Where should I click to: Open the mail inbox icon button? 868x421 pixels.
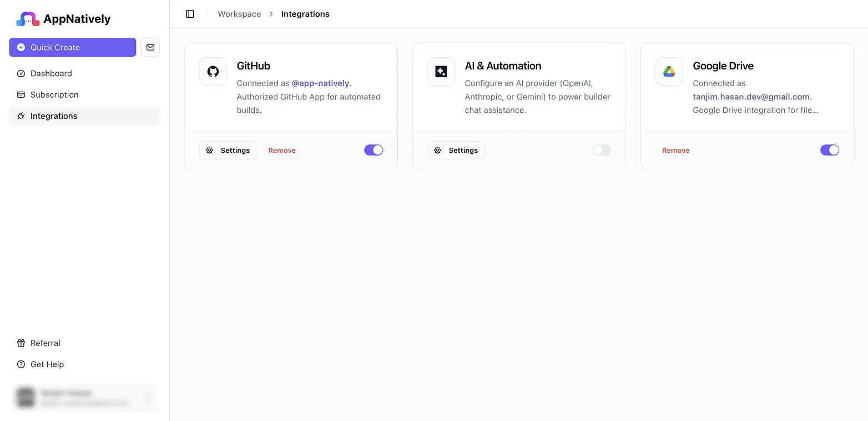coord(150,47)
